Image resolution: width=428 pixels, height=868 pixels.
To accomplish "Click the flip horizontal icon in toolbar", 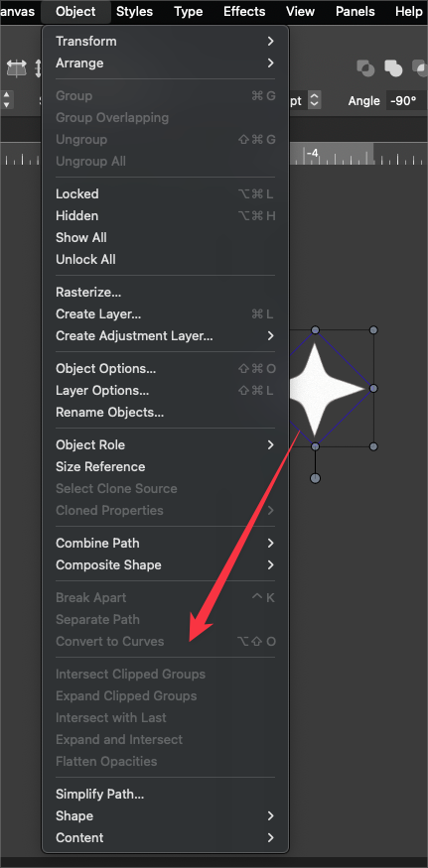I will pyautogui.click(x=16, y=68).
